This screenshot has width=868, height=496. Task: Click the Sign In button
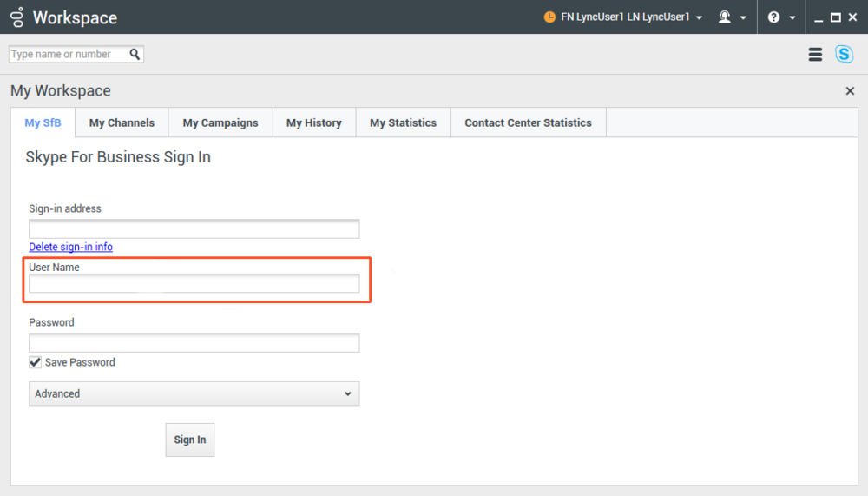tap(190, 440)
